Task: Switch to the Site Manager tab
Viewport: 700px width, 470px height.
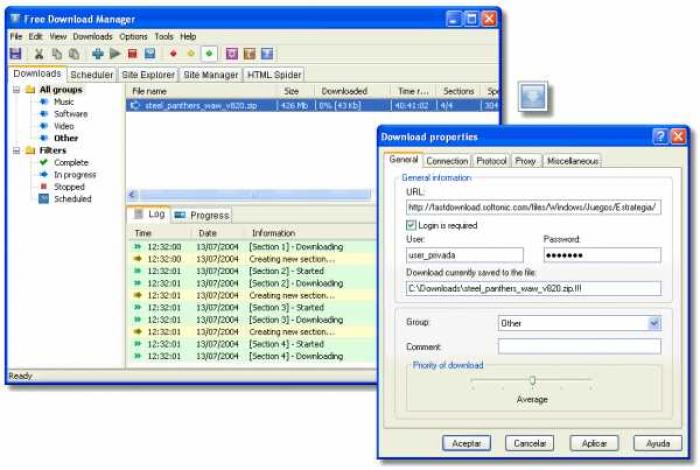Action: [x=211, y=75]
